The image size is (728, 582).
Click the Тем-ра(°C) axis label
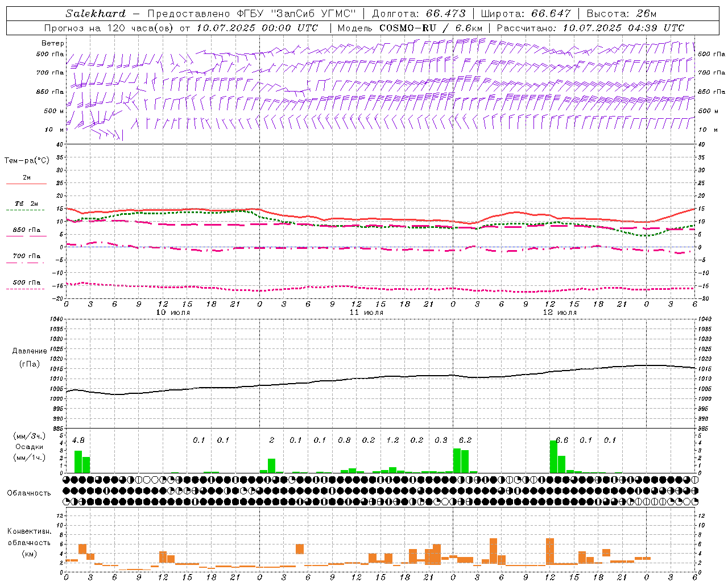[x=27, y=161]
